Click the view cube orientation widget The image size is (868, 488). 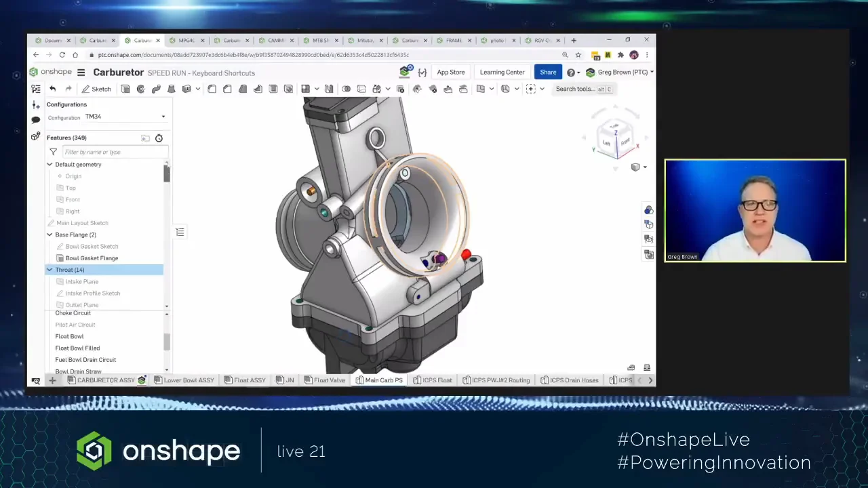tap(615, 139)
